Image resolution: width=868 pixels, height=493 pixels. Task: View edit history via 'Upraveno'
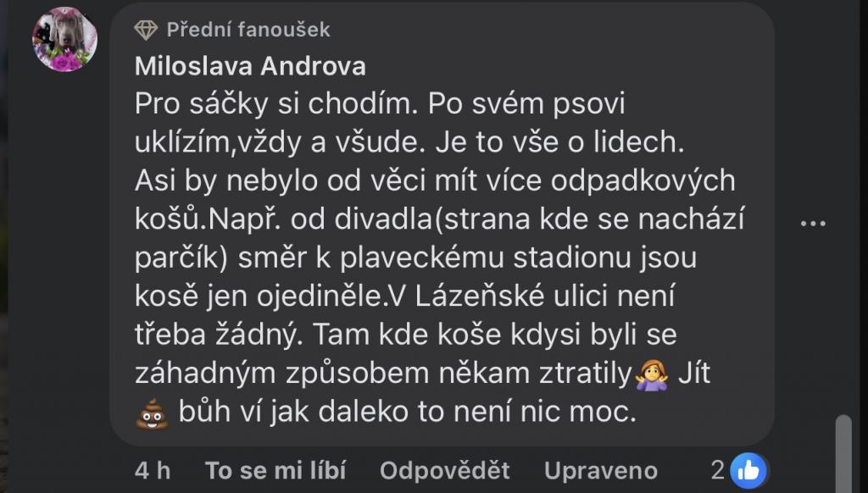601,470
